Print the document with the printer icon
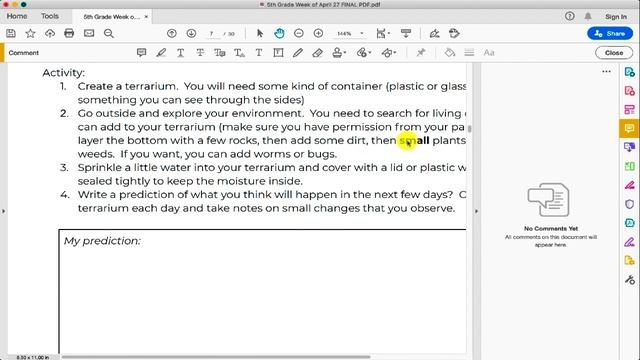This screenshot has height=360, width=640. pyautogui.click(x=69, y=33)
